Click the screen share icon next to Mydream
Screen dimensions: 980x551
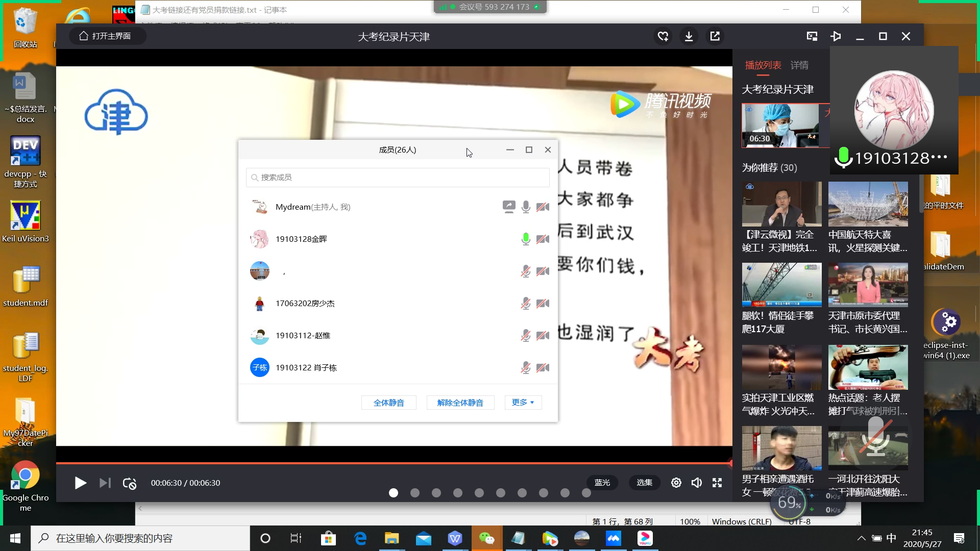509,207
